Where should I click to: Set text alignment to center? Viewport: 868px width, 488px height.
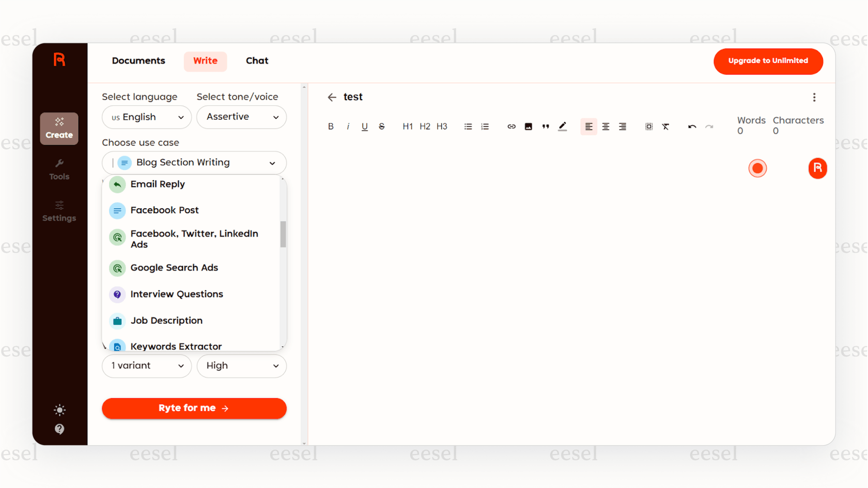pyautogui.click(x=606, y=126)
